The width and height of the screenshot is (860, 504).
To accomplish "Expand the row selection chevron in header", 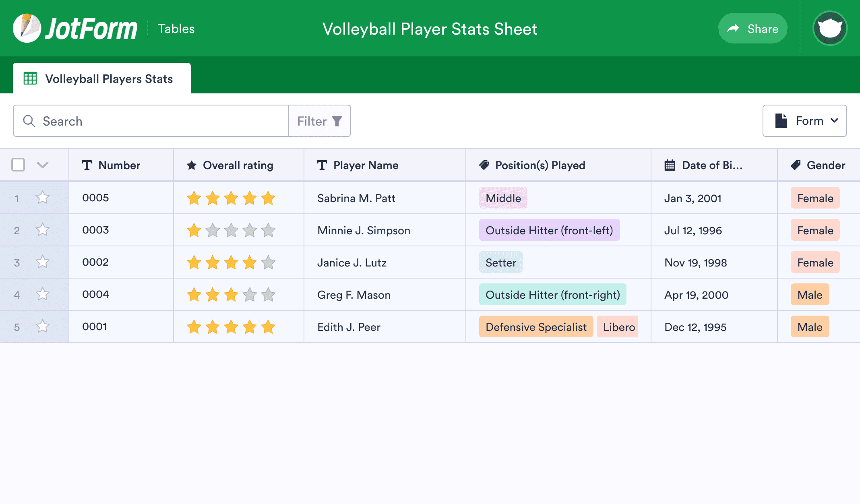I will coord(43,165).
